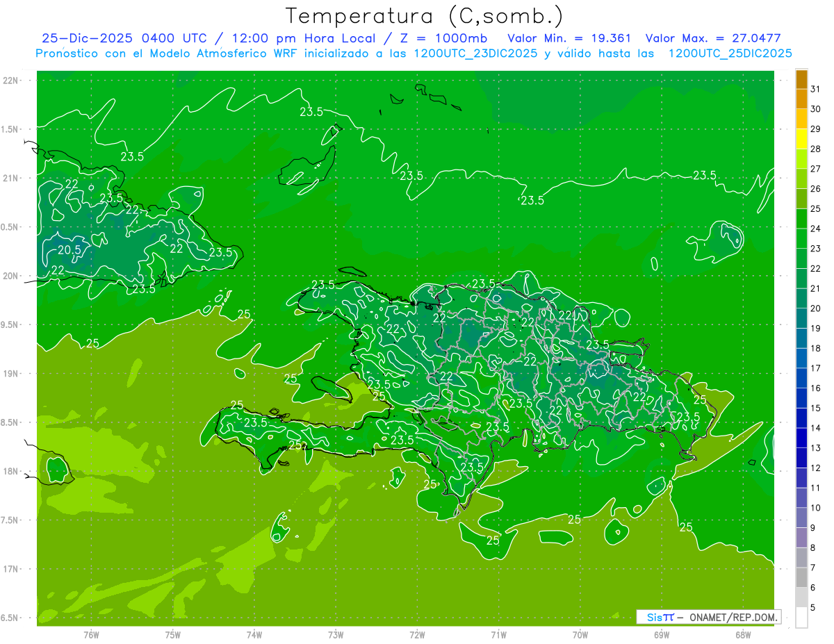Click the yellow swatch between 28 and 29
The width and height of the screenshot is (834, 644).
click(x=801, y=139)
